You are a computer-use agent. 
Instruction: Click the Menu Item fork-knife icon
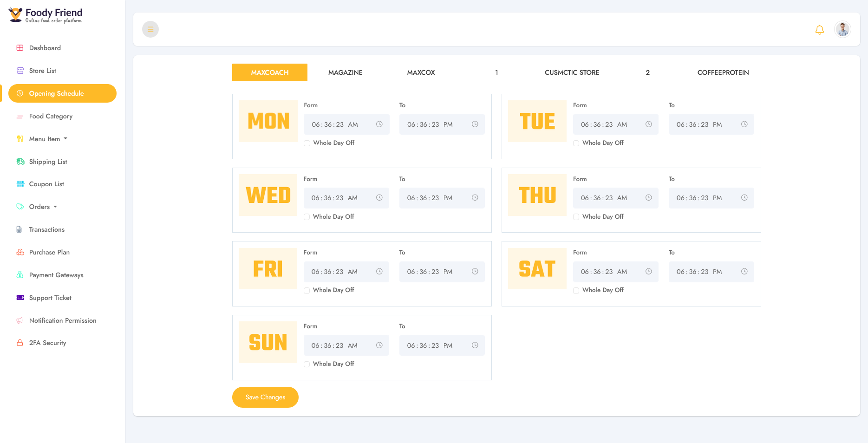coord(20,139)
